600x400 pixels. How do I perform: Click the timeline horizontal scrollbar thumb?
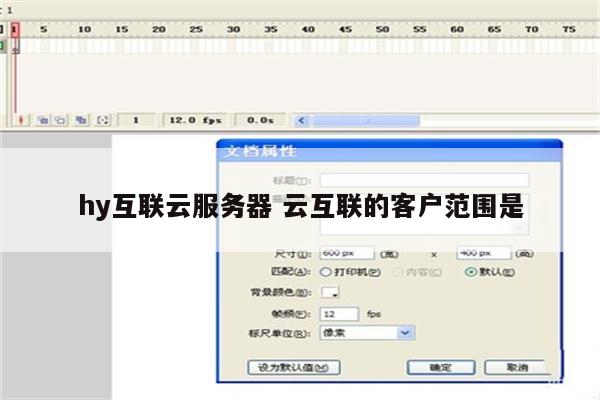tap(366, 121)
